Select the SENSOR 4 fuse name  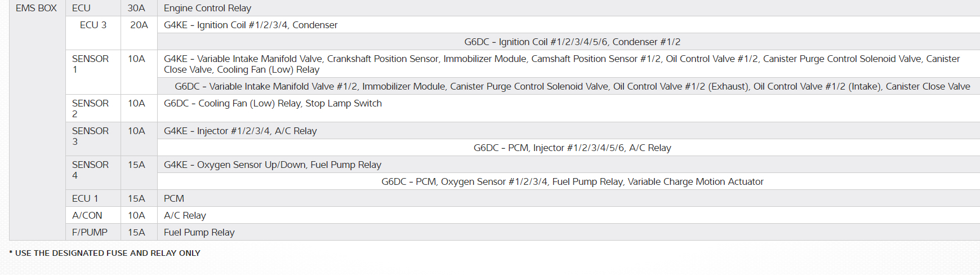pos(90,170)
